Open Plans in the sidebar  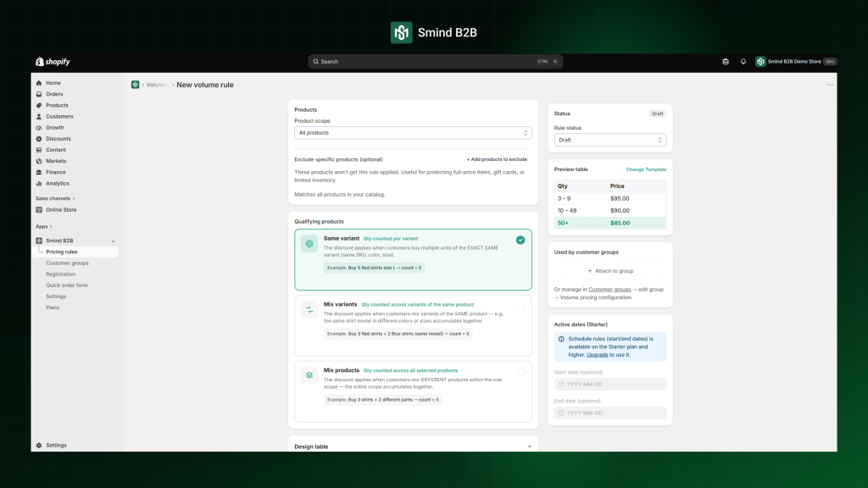point(53,307)
